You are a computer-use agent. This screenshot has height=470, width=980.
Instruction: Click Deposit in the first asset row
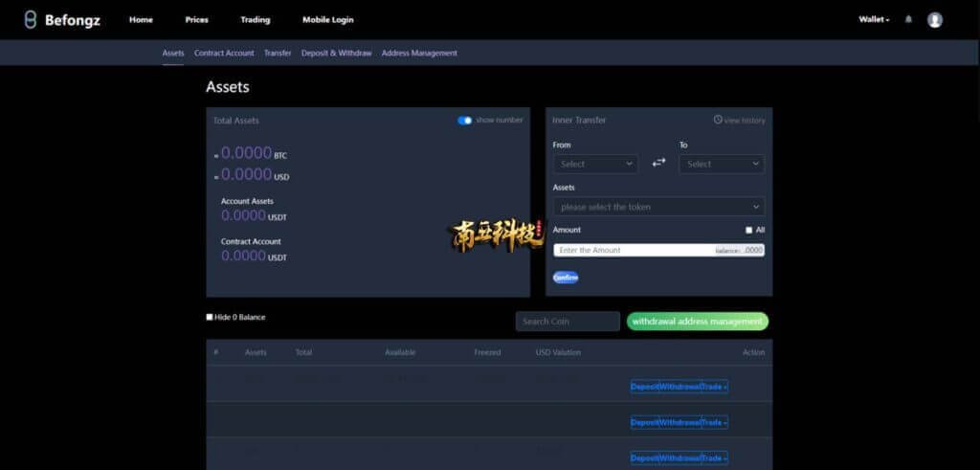(x=644, y=387)
